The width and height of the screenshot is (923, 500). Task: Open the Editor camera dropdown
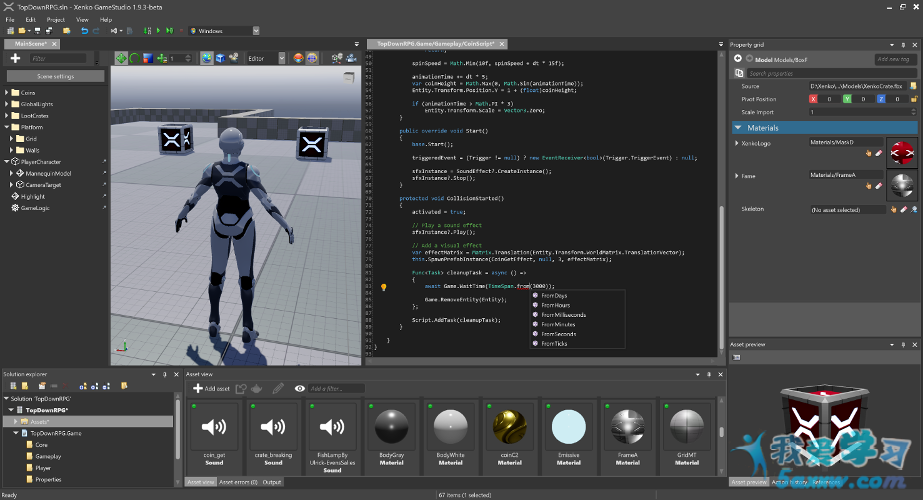click(x=281, y=58)
